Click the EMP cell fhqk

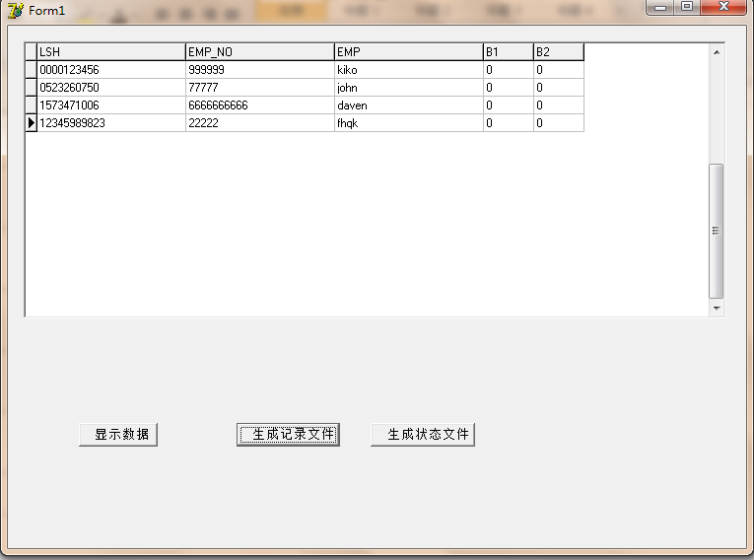(409, 123)
